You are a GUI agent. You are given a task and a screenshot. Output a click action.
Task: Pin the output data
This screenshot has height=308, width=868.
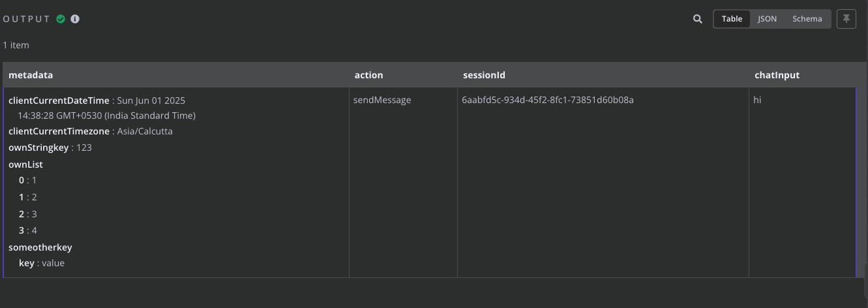(x=846, y=19)
